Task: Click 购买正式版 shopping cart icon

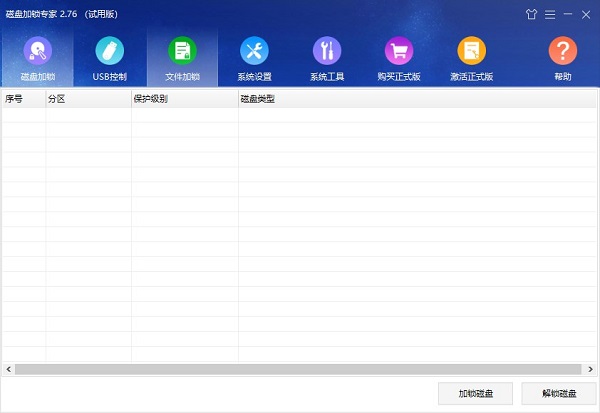Action: click(x=399, y=51)
